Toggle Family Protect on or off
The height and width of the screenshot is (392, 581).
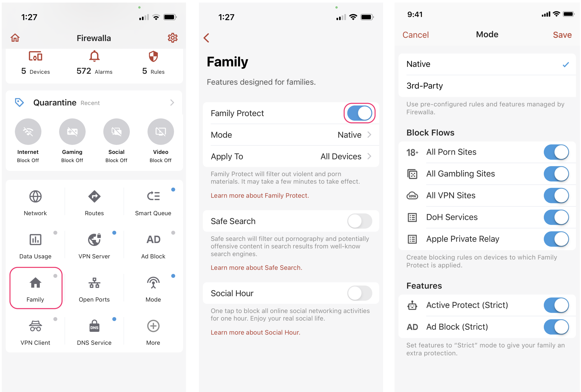point(359,113)
